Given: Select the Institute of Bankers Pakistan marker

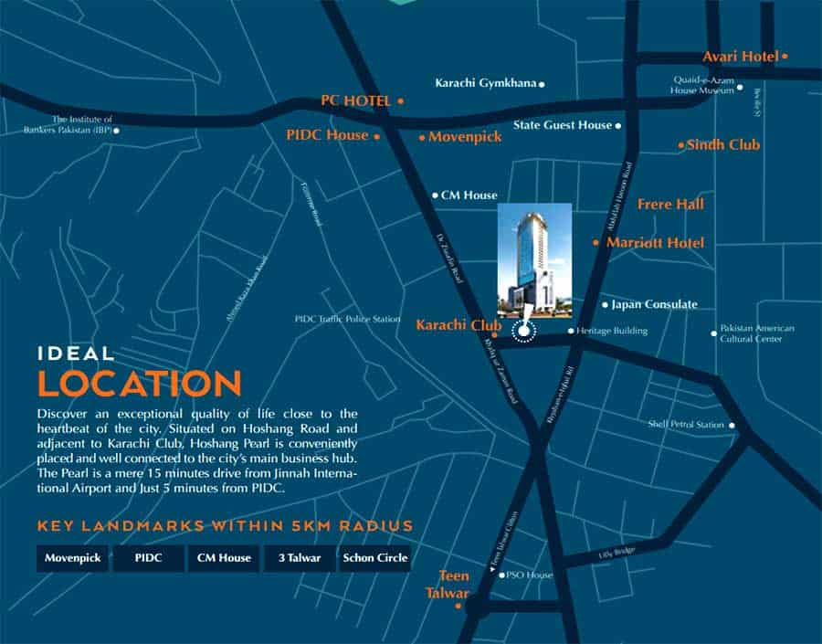Looking at the screenshot, I should pos(116,131).
